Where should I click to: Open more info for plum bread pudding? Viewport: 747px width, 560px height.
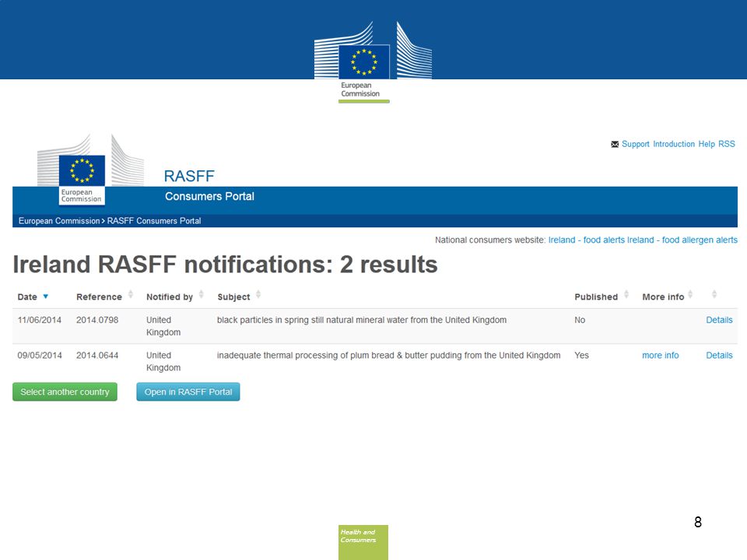tap(661, 355)
